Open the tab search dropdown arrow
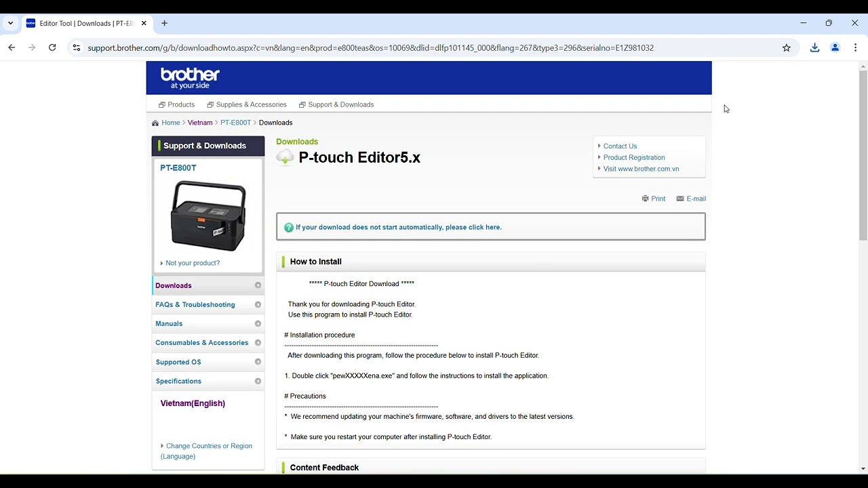 (x=10, y=23)
